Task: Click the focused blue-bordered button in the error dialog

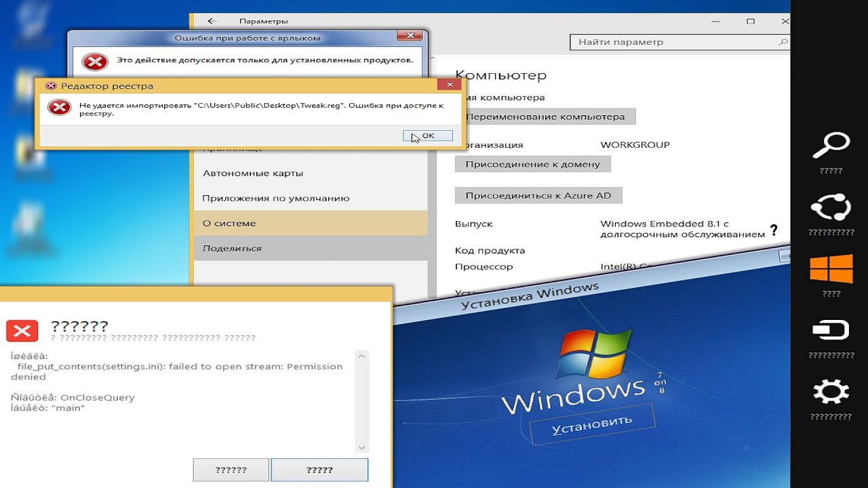Action: [319, 470]
